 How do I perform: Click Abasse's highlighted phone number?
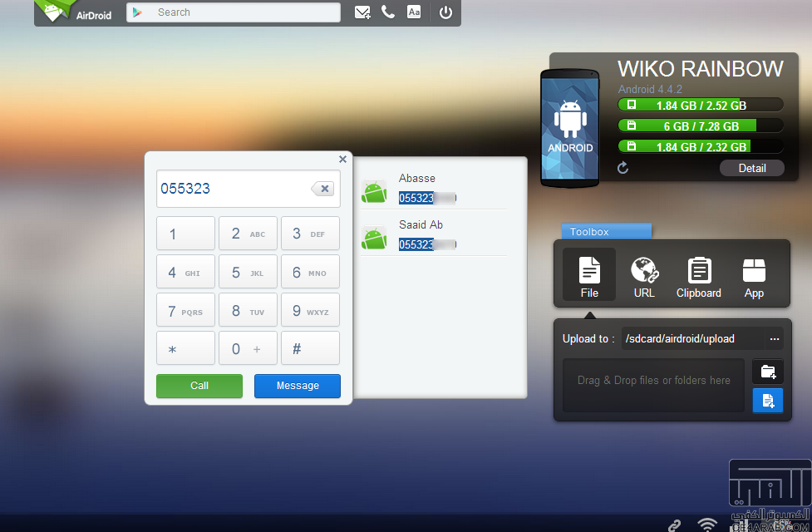[x=427, y=198]
